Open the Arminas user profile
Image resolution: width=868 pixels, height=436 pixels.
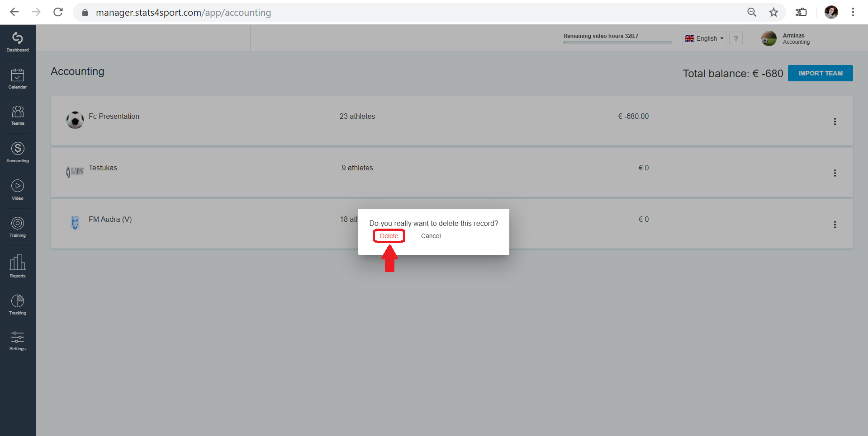[x=786, y=39]
